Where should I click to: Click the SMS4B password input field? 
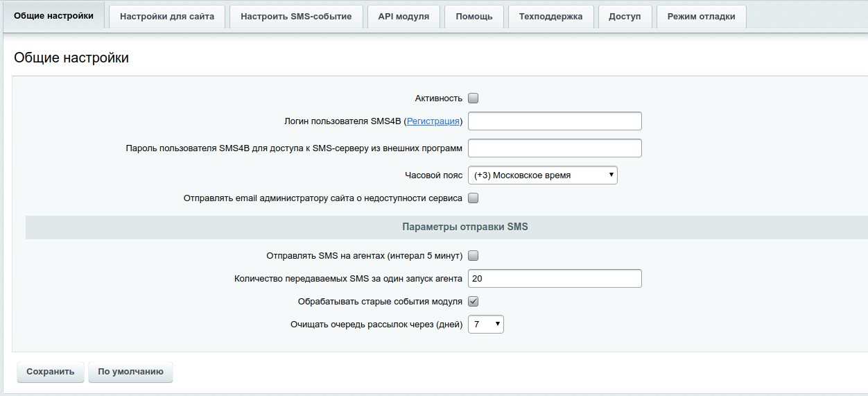coord(555,148)
